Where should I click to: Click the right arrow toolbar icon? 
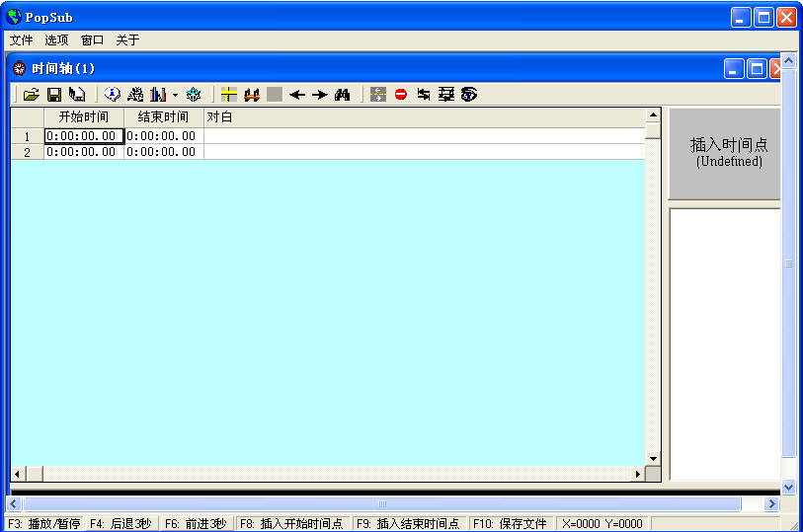320,95
